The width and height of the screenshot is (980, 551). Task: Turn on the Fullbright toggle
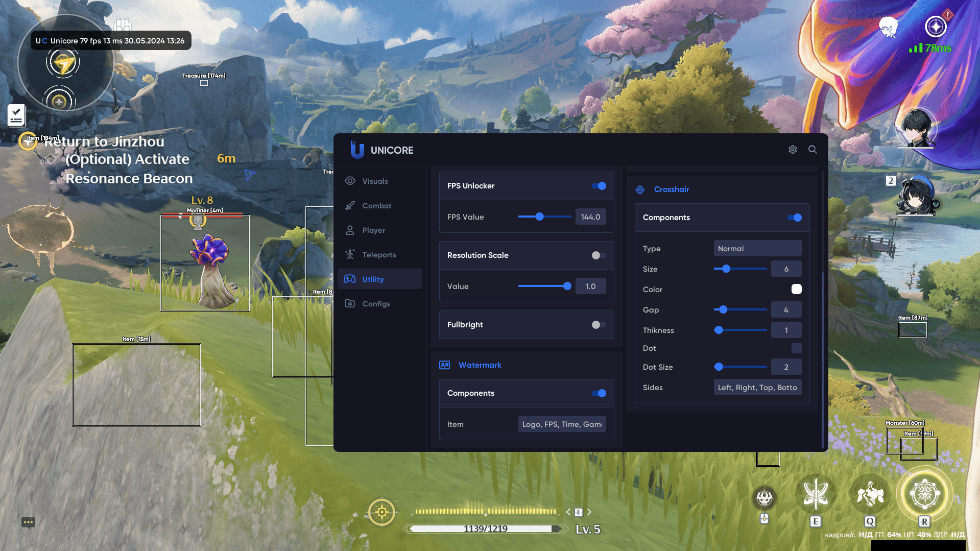(599, 325)
